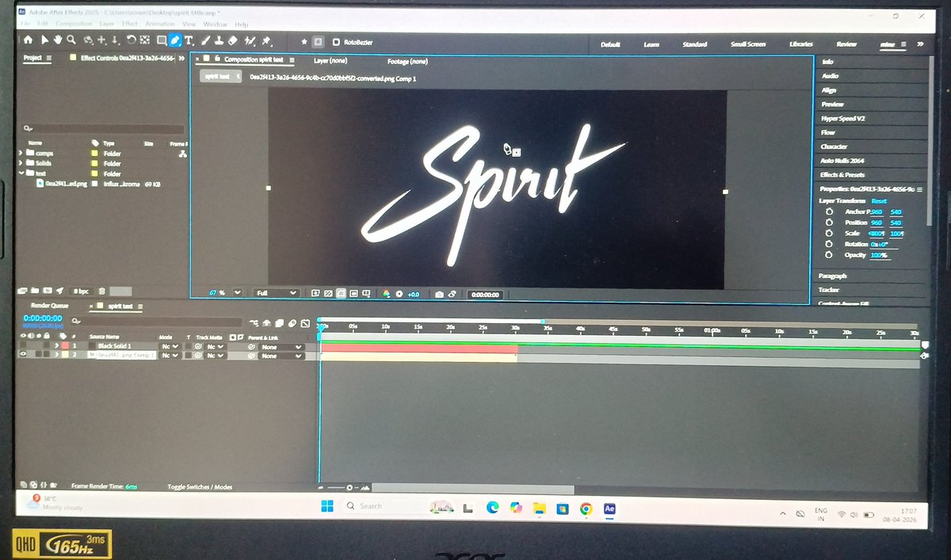Select the Zoom tool
This screenshot has height=560, width=951.
click(71, 40)
